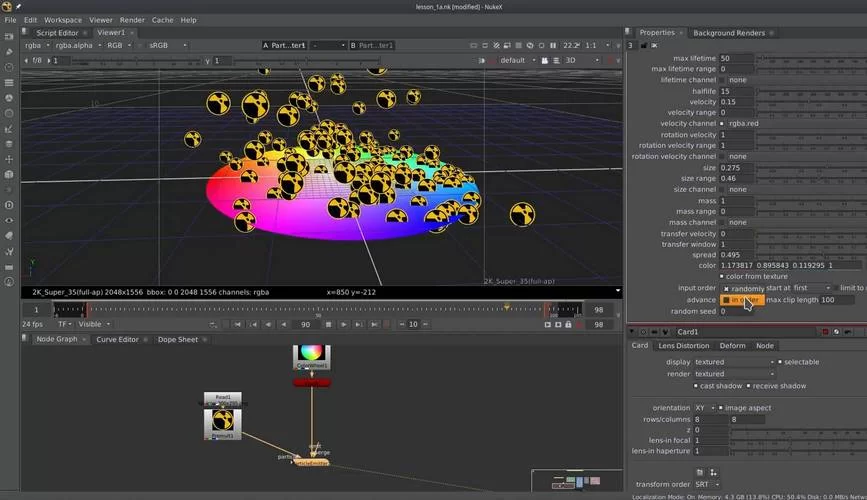The height and width of the screenshot is (500, 867).
Task: Open the 3D view mode dropdown
Action: point(582,60)
